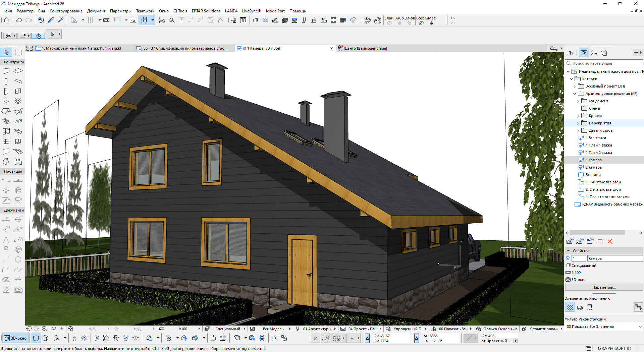Expand the Кровля folder
Screen dimensions: 644x352
(578, 116)
